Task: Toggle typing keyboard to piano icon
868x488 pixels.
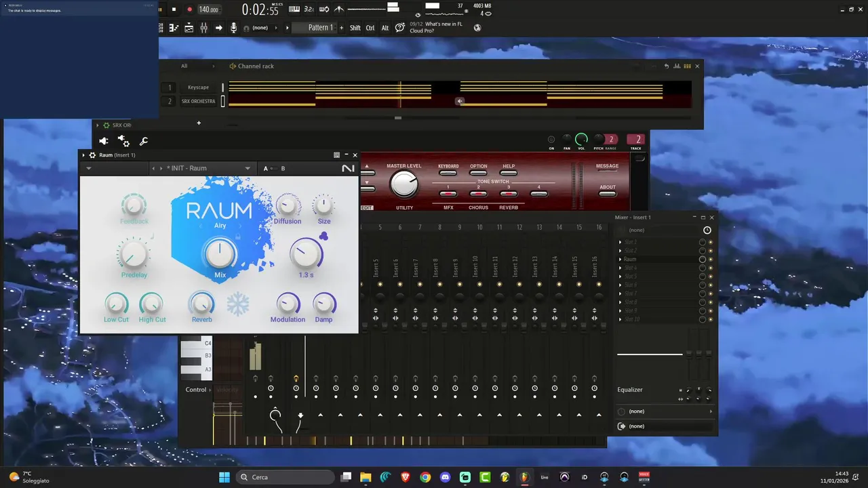Action: (x=294, y=9)
